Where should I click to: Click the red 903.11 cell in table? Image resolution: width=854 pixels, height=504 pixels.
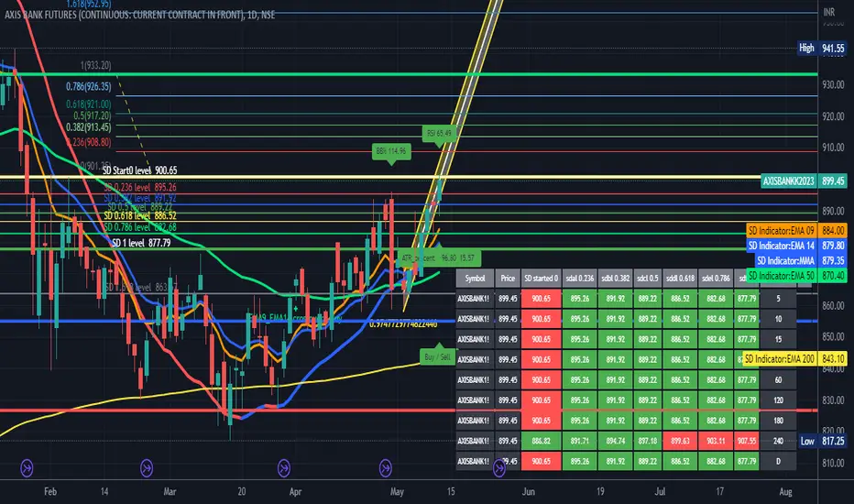pos(716,441)
